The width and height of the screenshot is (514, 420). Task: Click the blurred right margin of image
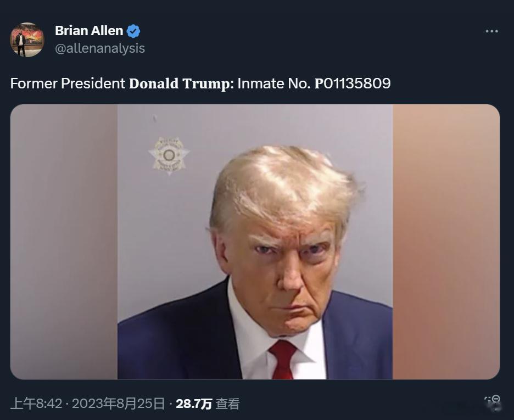pos(446,242)
